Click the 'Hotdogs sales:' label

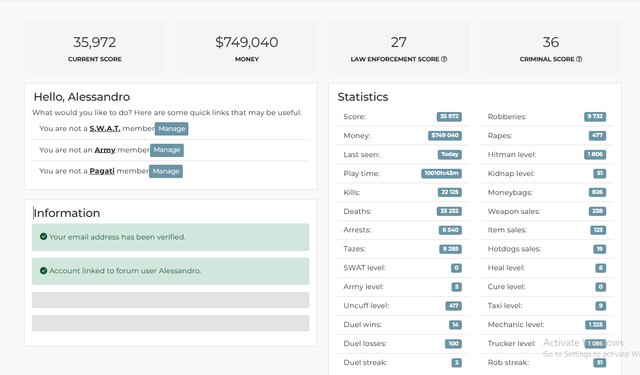[514, 249]
